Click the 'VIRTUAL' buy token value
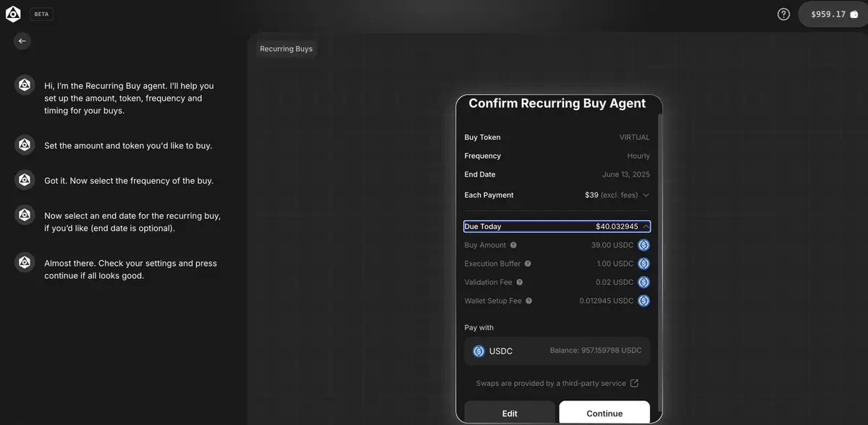 [x=634, y=138]
